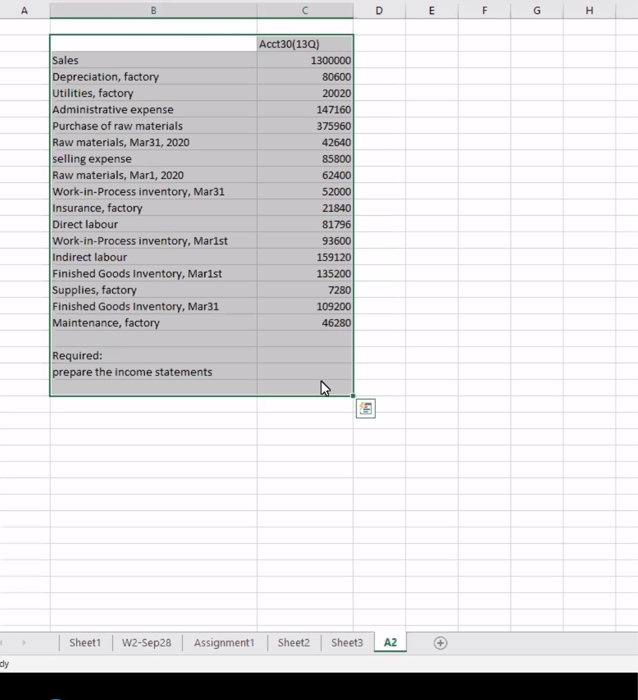The image size is (638, 700).
Task: Click the 52000 value cell
Action: pos(305,192)
